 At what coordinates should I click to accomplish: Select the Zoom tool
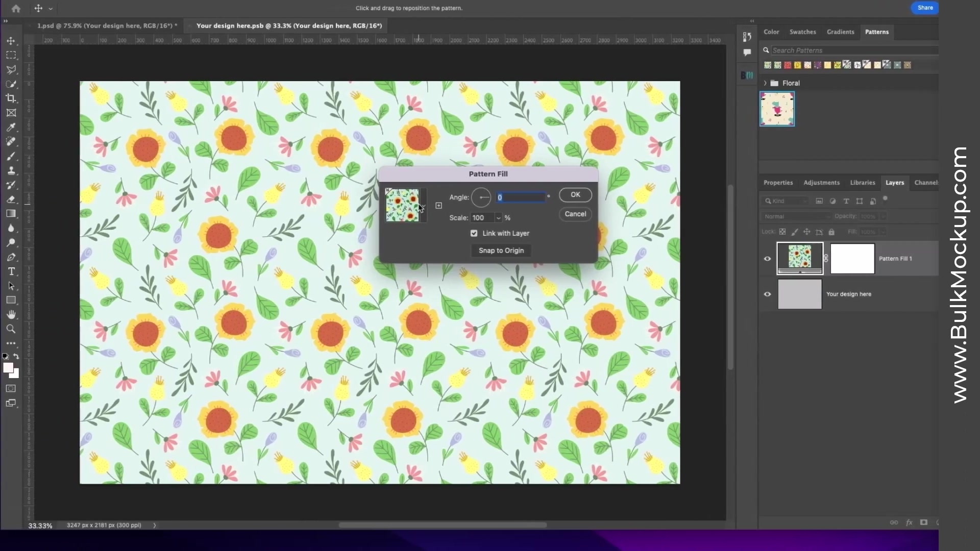point(11,329)
